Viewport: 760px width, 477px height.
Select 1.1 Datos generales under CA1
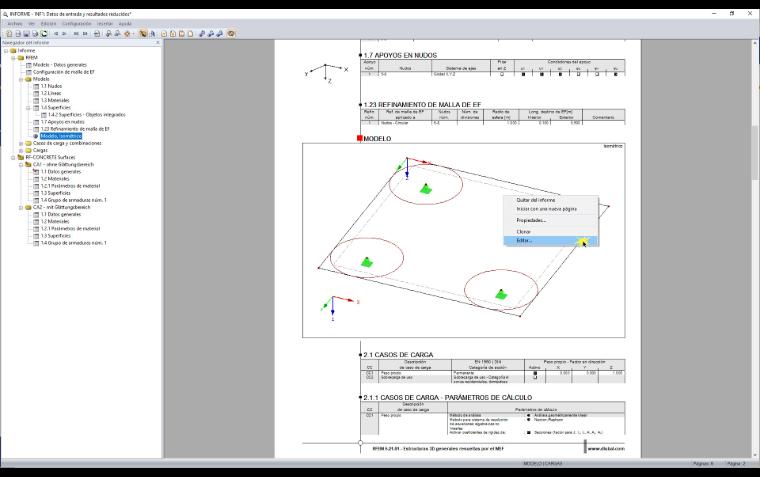click(61, 172)
